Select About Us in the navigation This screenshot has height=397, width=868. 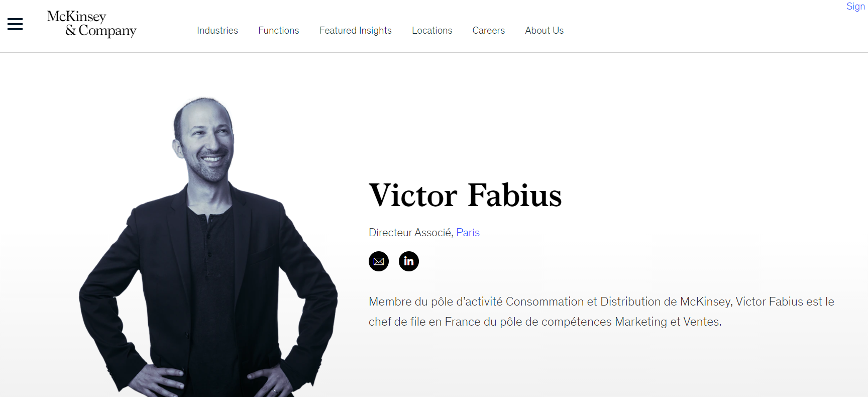click(545, 31)
